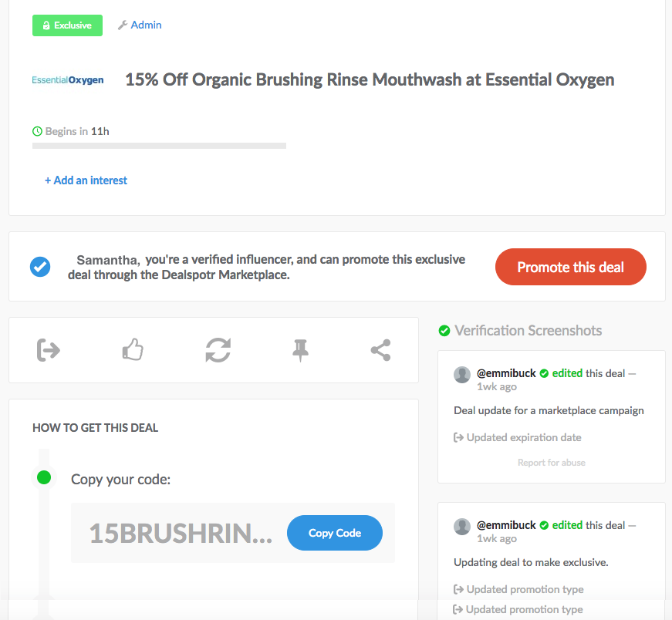Click the exit/redeem arrow icon
This screenshot has height=620, width=672.
coord(49,349)
